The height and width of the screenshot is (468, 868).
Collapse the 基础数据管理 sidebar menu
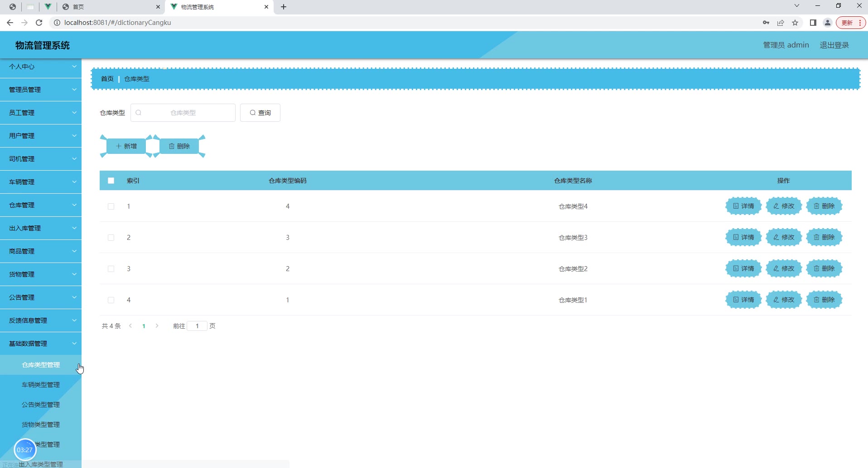coord(41,344)
